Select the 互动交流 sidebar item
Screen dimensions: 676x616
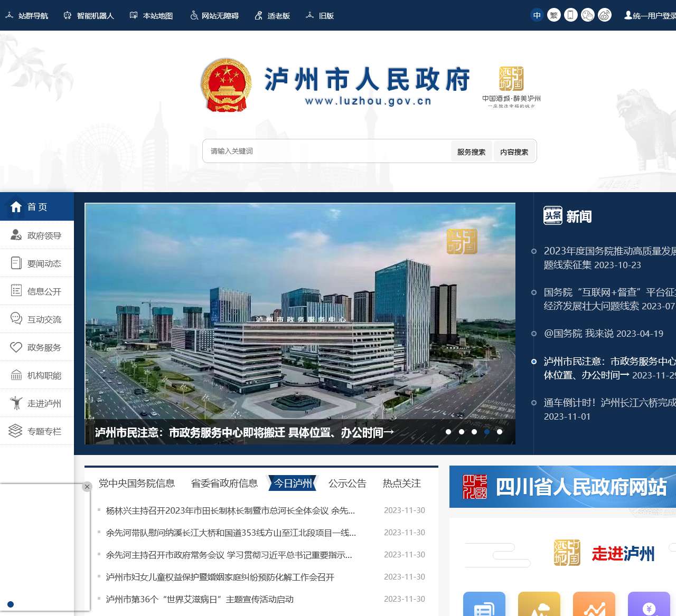point(37,319)
